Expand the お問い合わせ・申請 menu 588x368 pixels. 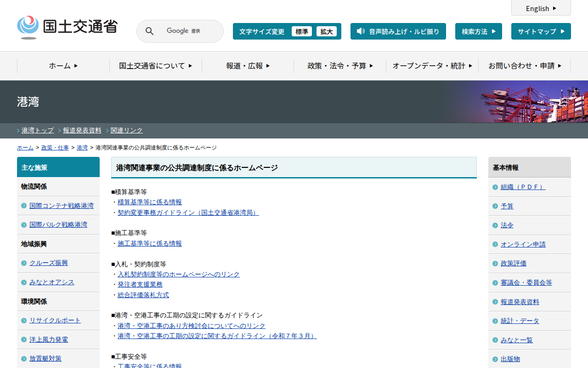click(x=525, y=66)
